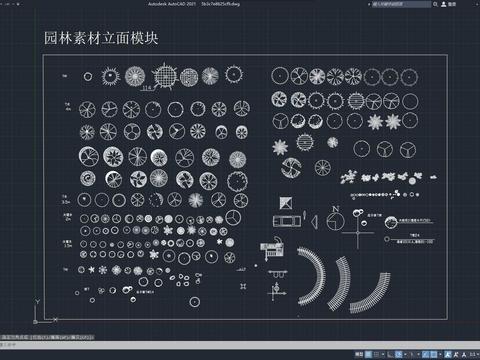
Task: Select the car plan symbol block
Action: coord(287,221)
